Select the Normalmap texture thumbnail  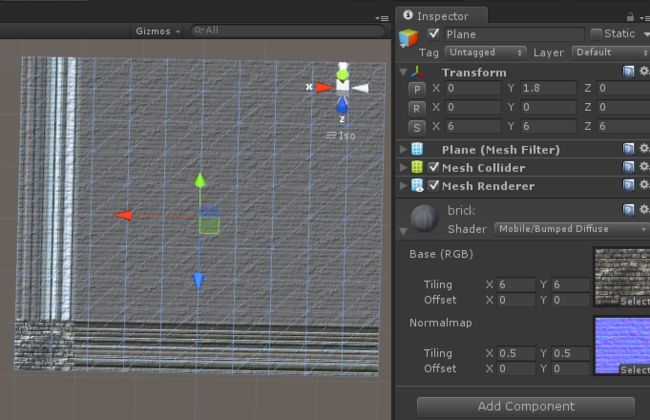[x=622, y=346]
